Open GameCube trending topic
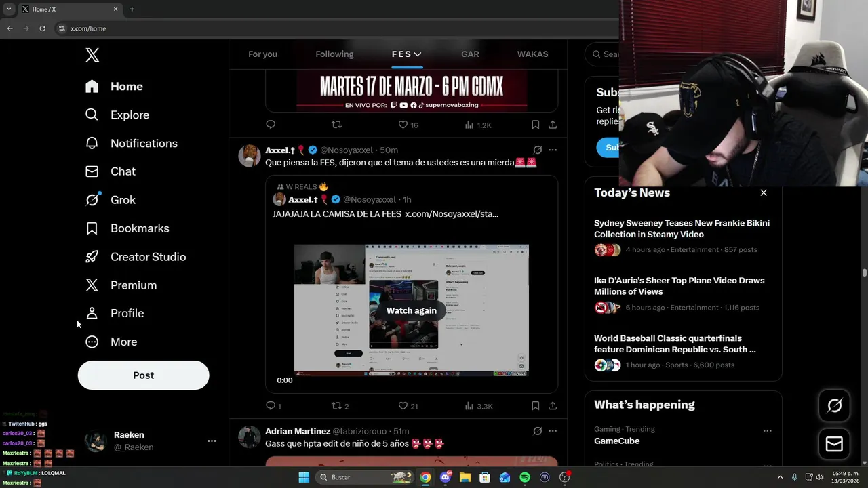 (616, 441)
